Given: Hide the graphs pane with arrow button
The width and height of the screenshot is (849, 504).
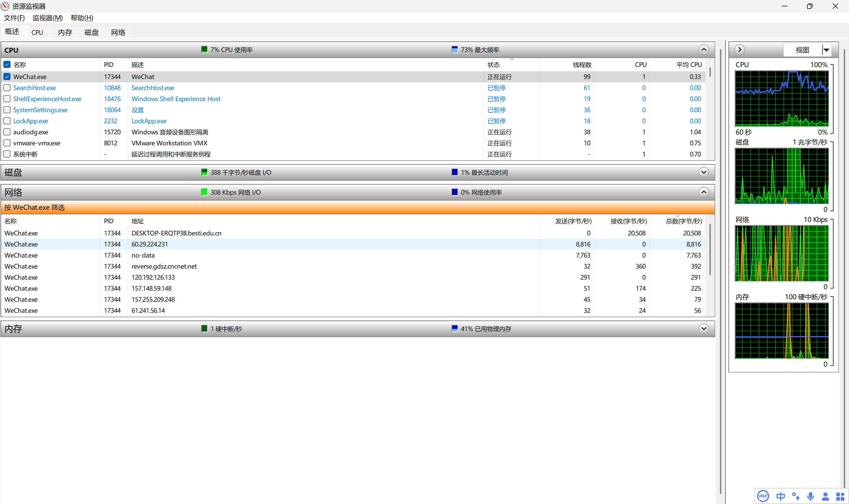Looking at the screenshot, I should click(740, 49).
